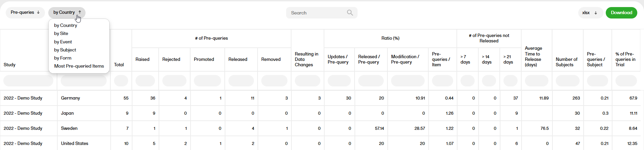Image resolution: width=644 pixels, height=150 pixels.
Task: Click the green Download button
Action: [x=621, y=13]
